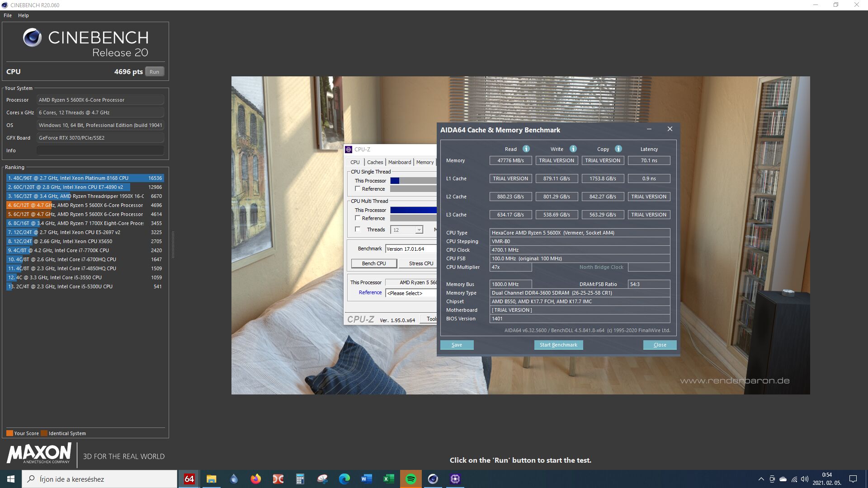
Task: Open the Help menu in Cinebench
Action: pos(24,15)
